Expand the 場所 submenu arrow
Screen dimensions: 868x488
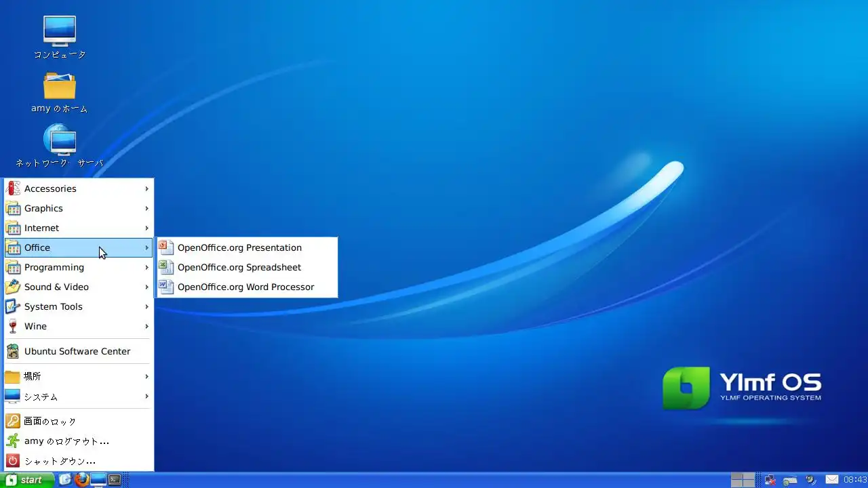[x=146, y=376]
